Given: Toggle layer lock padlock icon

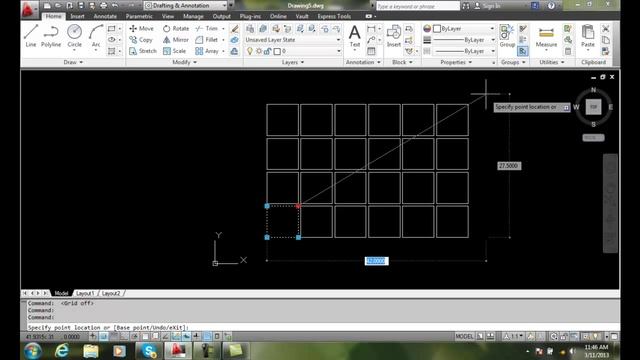Looking at the screenshot, I should [267, 51].
